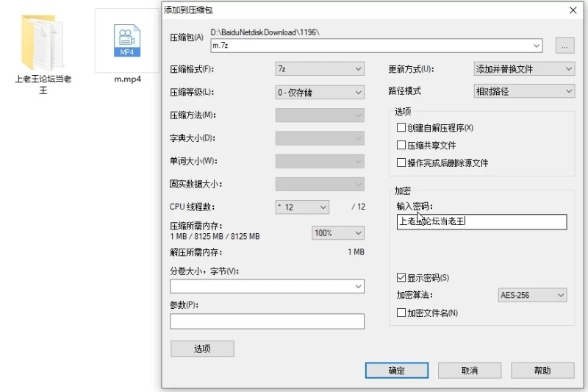
Task: Click the disabled 压缩方法 dropdown
Action: pyautogui.click(x=320, y=115)
